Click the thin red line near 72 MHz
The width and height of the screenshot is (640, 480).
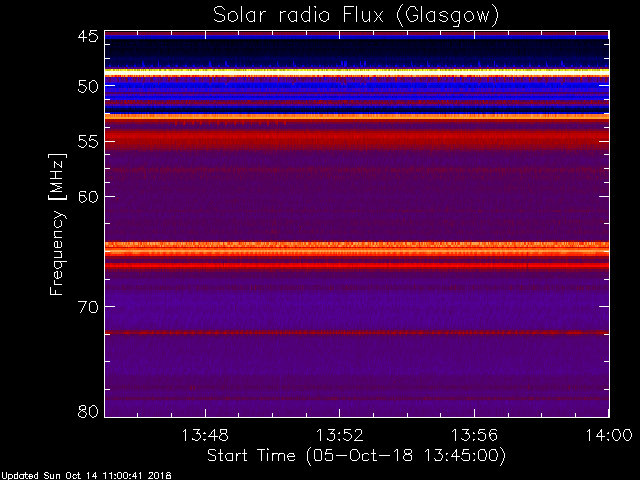click(x=357, y=333)
